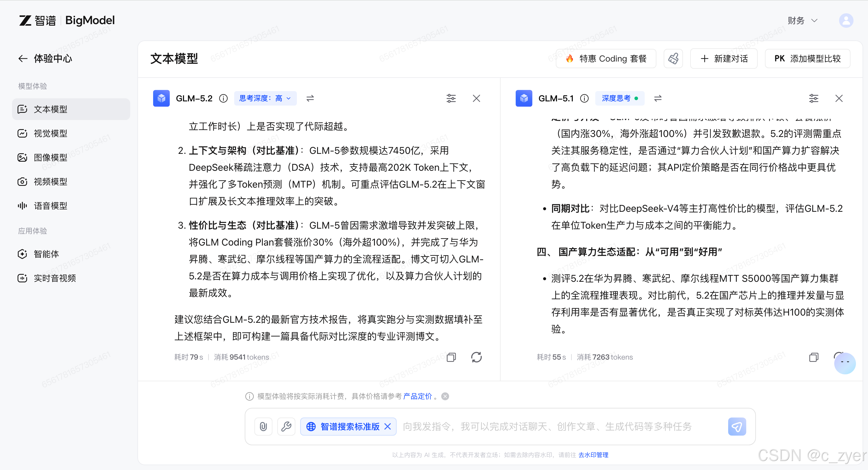The image size is (868, 470).
Task: Toggle the 深度思考 switch for GLM-5.1
Action: point(620,98)
